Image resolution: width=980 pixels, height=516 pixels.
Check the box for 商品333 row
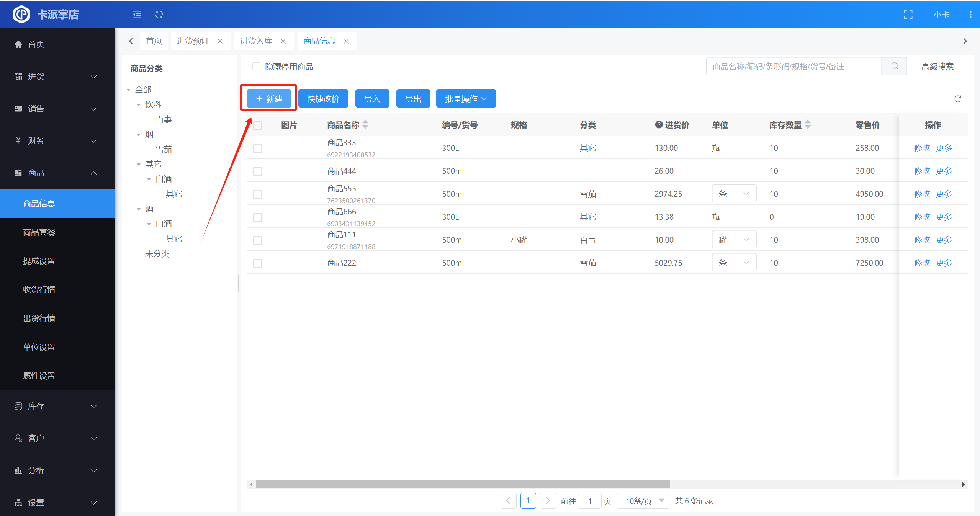click(x=257, y=148)
